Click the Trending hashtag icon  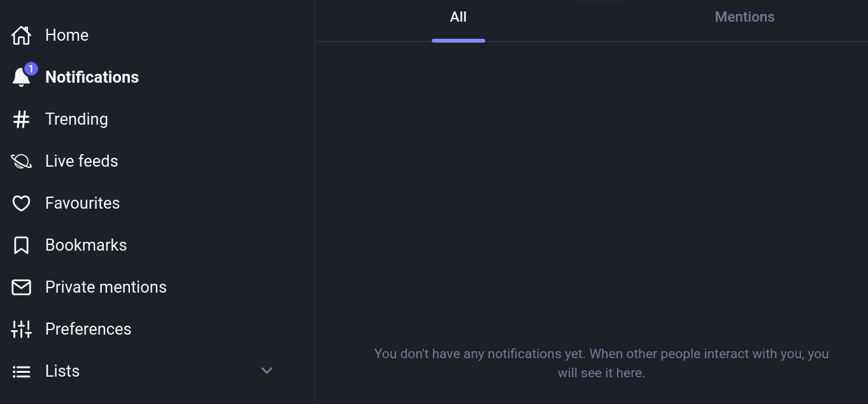pos(22,119)
